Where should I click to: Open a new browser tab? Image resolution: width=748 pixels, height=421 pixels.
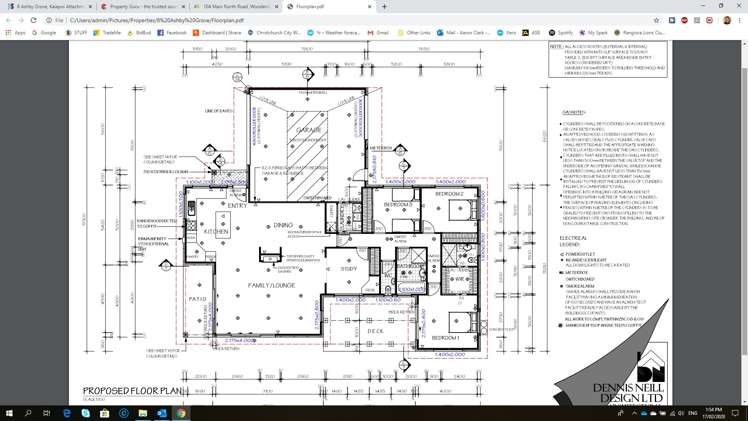[x=384, y=6]
